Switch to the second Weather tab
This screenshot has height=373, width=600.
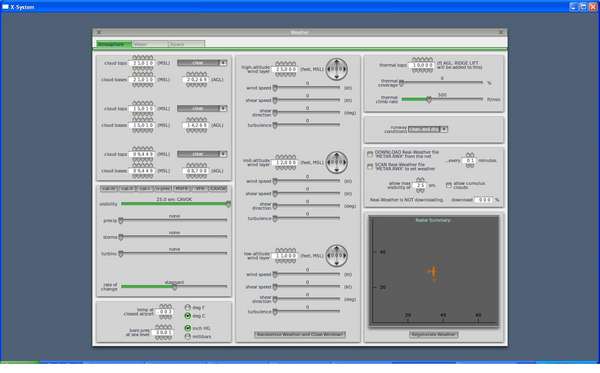[150, 44]
